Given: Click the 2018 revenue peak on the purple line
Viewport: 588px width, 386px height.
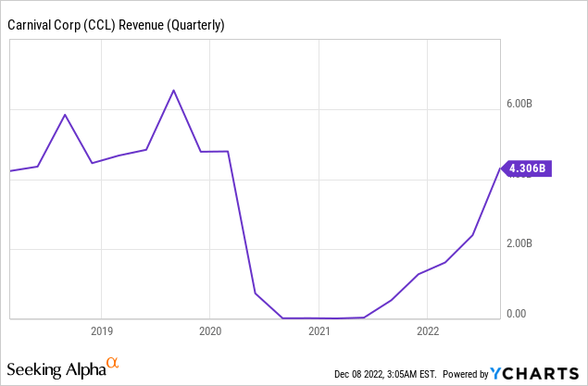Looking at the screenshot, I should (x=65, y=115).
